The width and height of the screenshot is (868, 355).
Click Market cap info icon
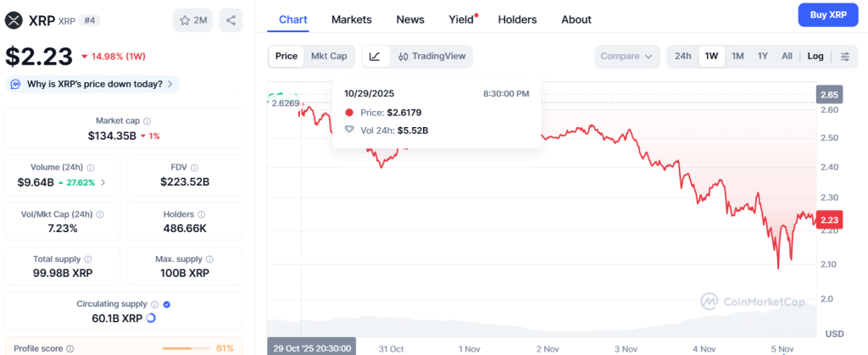pos(147,121)
